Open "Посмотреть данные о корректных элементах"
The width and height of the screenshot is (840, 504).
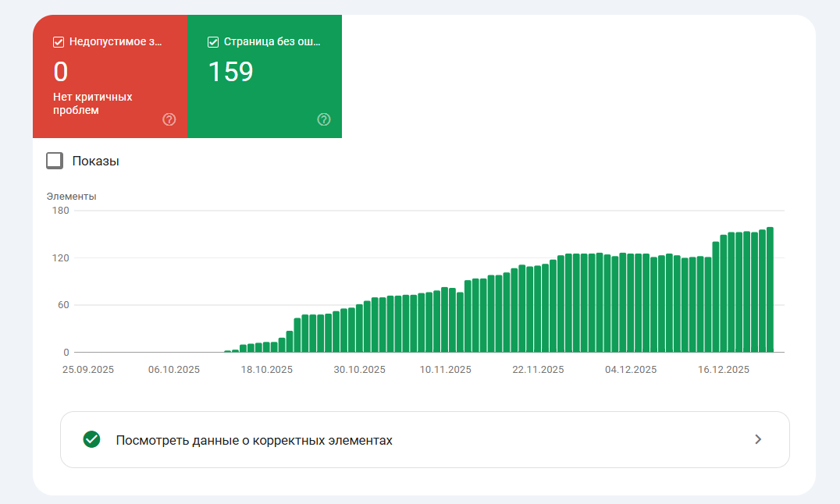pos(254,440)
